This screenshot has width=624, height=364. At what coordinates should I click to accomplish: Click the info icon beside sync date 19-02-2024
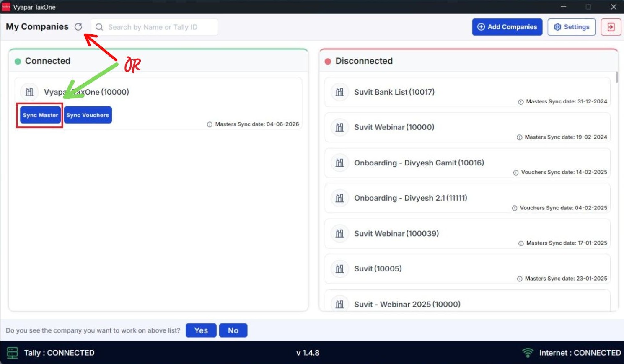tap(519, 137)
